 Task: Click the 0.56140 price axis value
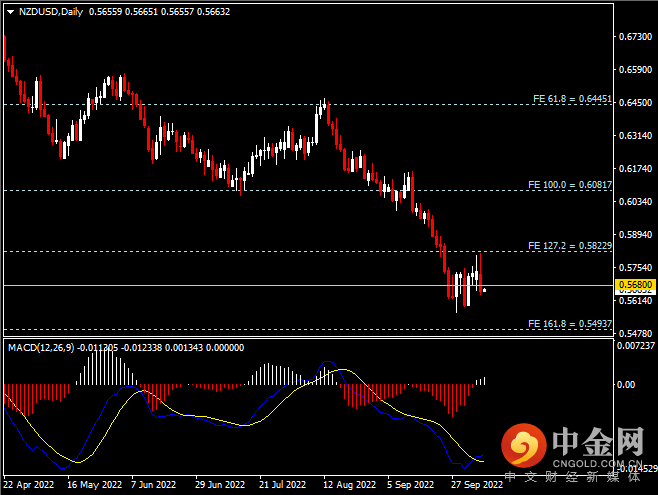pyautogui.click(x=635, y=300)
